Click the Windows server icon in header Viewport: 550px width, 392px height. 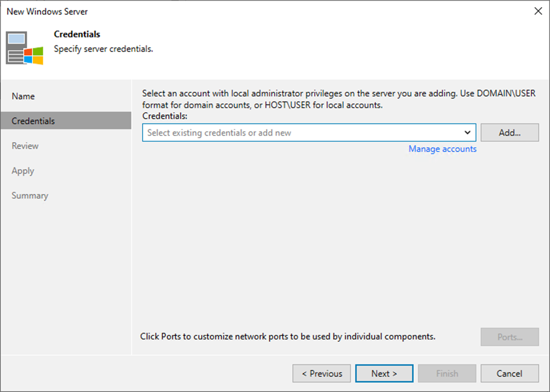click(x=24, y=48)
